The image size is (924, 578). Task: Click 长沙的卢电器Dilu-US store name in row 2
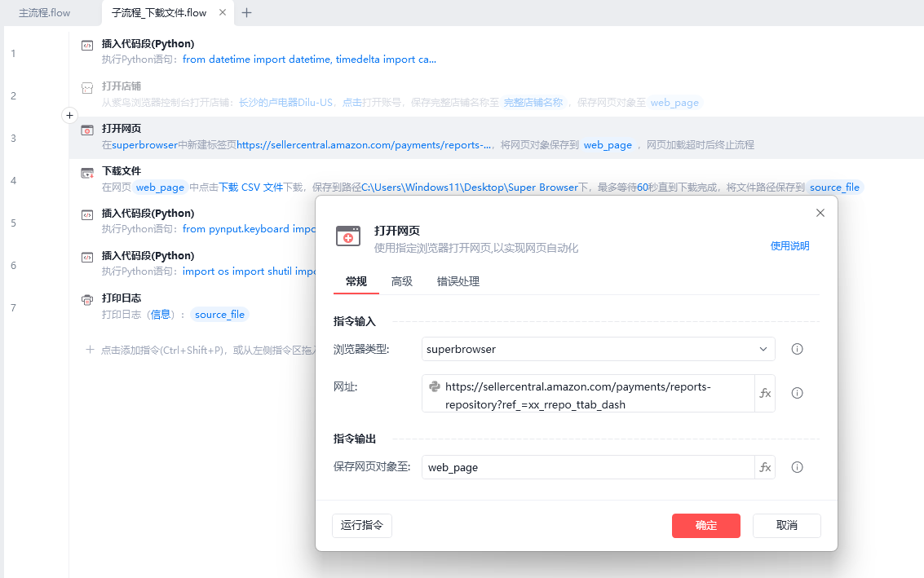285,103
